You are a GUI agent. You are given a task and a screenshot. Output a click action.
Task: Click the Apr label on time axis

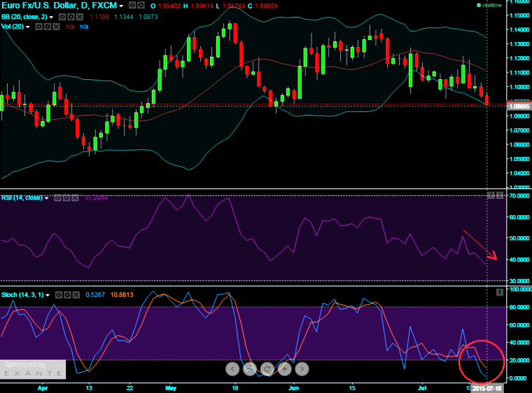(43, 388)
